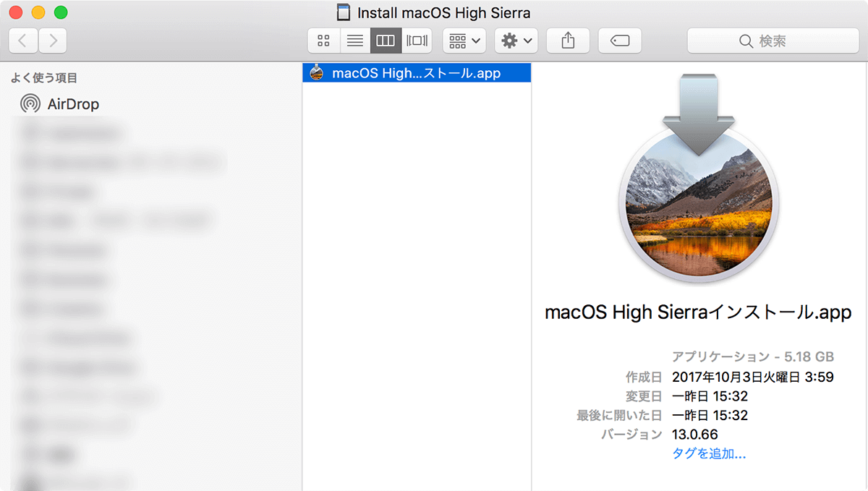Click the 検索 search field
The height and width of the screenshot is (491, 868).
tap(773, 41)
